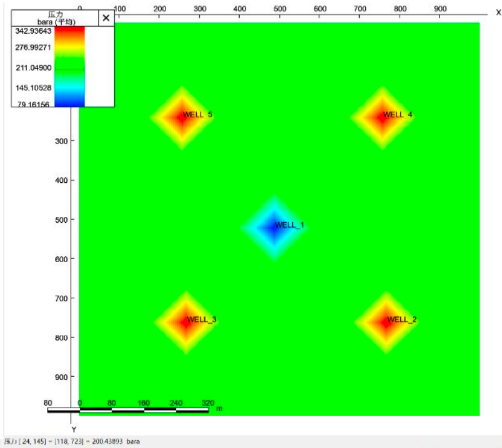The image size is (502, 448).
Task: Click the status bar pressure readout
Action: click(72, 441)
